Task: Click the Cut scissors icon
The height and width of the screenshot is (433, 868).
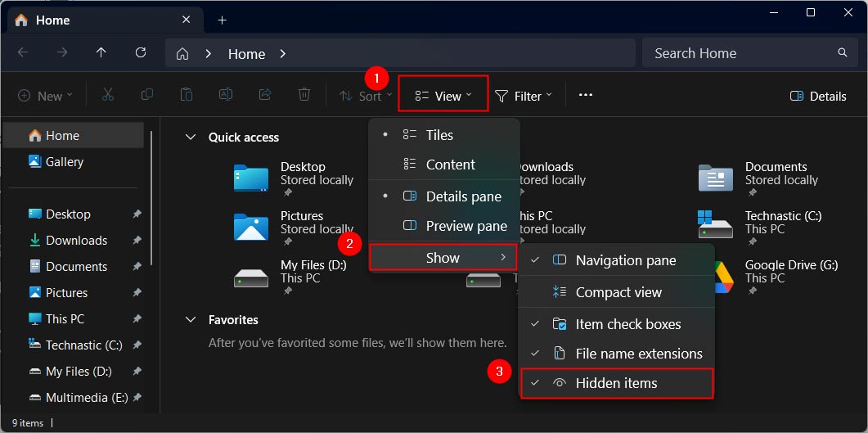Action: pyautogui.click(x=107, y=95)
